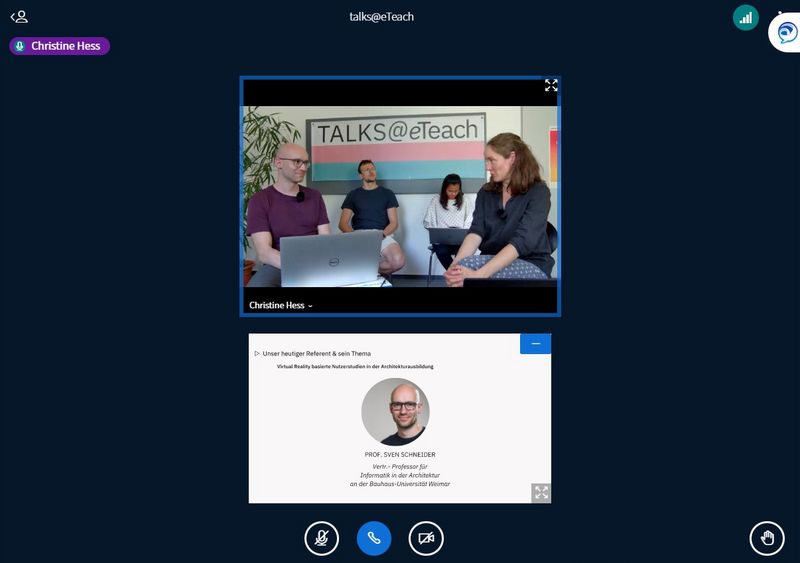The width and height of the screenshot is (800, 563).
Task: Click the 'PROF. SVEN SCHNEIDER' name text
Action: tap(400, 454)
